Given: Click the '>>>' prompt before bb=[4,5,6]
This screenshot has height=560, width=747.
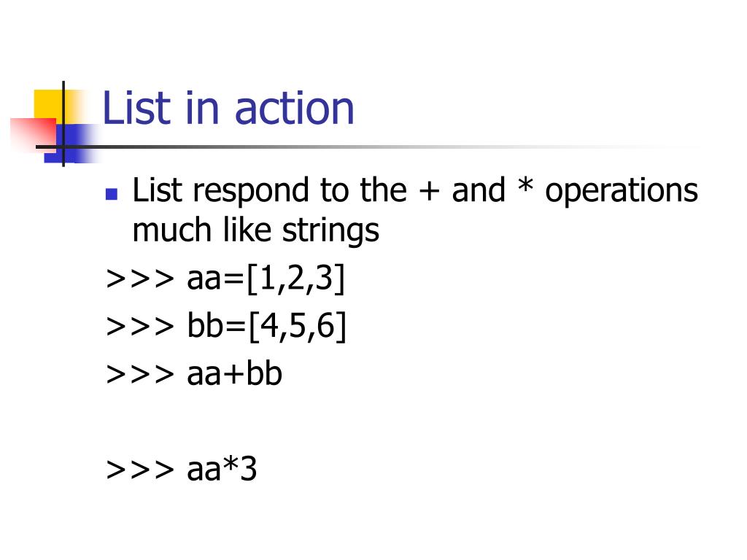Looking at the screenshot, I should pyautogui.click(x=140, y=327).
